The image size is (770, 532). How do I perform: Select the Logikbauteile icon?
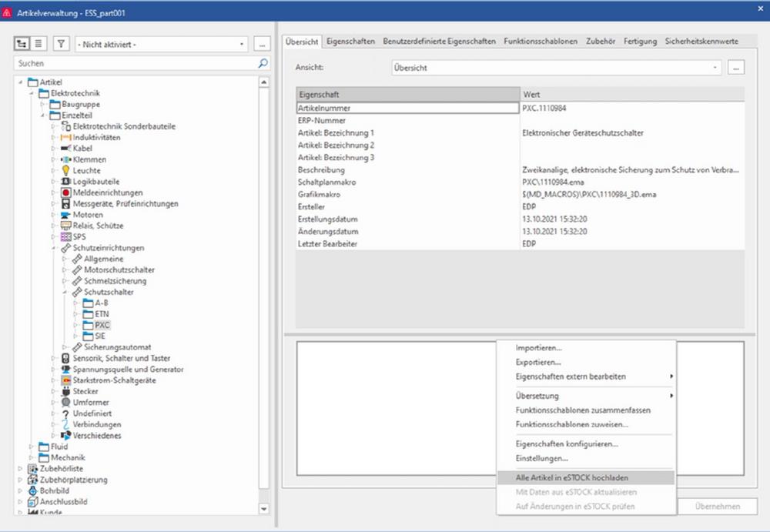pyautogui.click(x=65, y=181)
